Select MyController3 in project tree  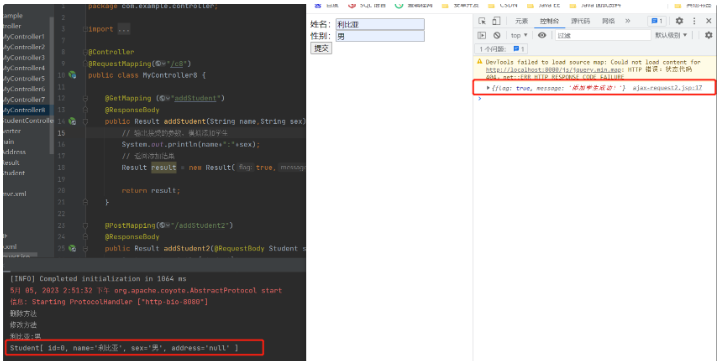(x=24, y=57)
